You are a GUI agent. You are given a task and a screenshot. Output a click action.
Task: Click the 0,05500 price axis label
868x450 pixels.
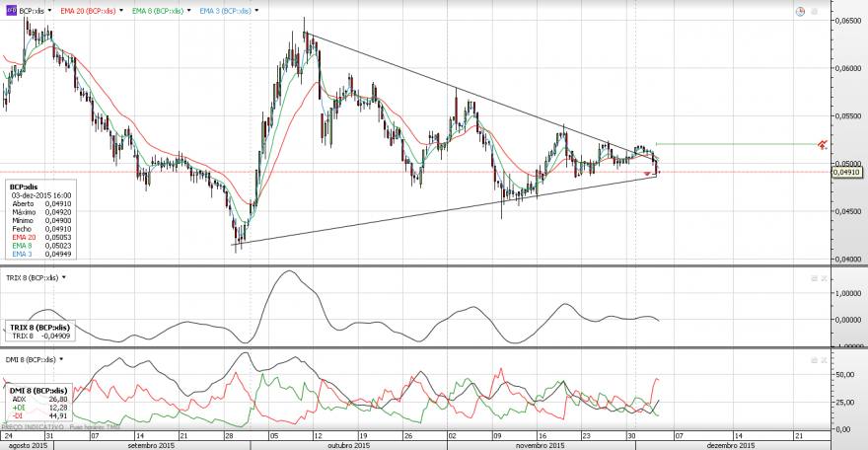click(x=847, y=116)
